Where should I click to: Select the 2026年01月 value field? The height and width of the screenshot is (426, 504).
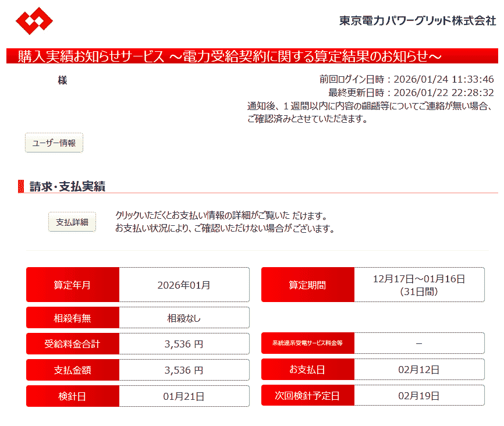pyautogui.click(x=184, y=285)
